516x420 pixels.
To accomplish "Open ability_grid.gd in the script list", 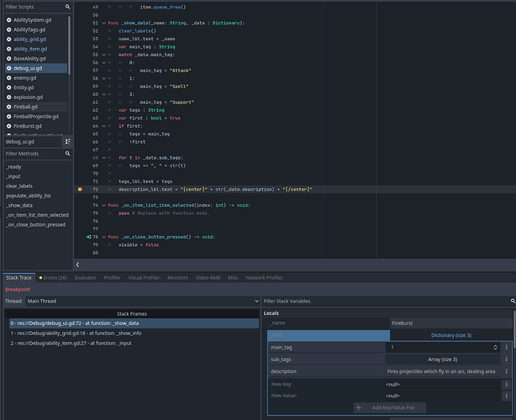I will coord(36,39).
